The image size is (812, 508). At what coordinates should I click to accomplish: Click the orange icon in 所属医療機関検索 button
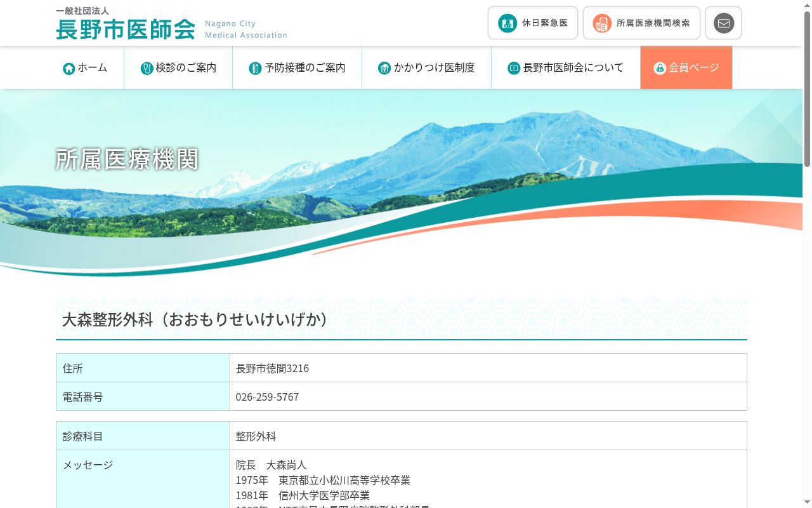(602, 23)
